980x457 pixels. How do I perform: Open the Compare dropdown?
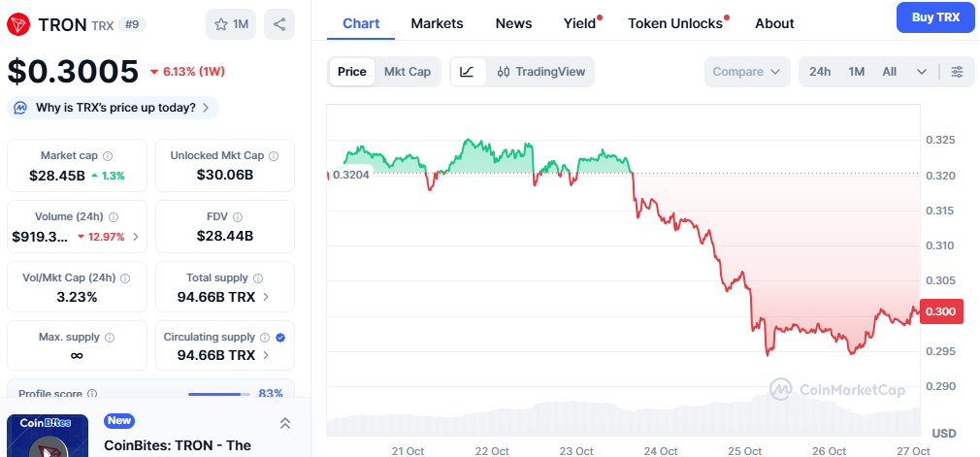click(x=747, y=72)
